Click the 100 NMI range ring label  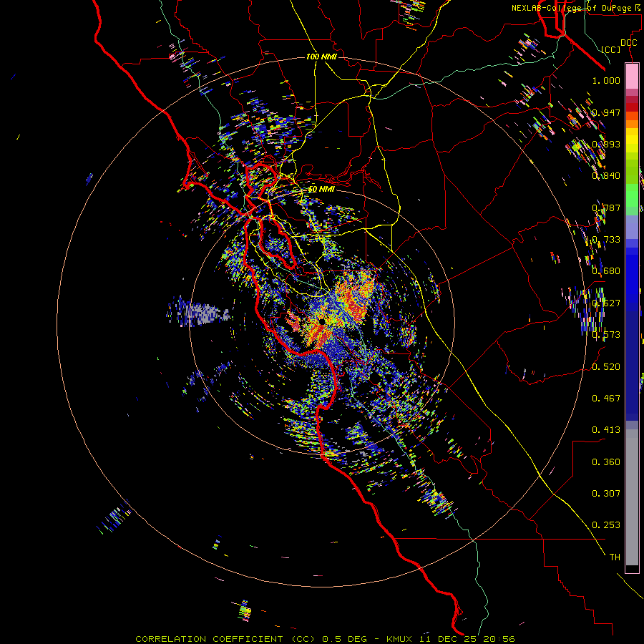point(321,57)
